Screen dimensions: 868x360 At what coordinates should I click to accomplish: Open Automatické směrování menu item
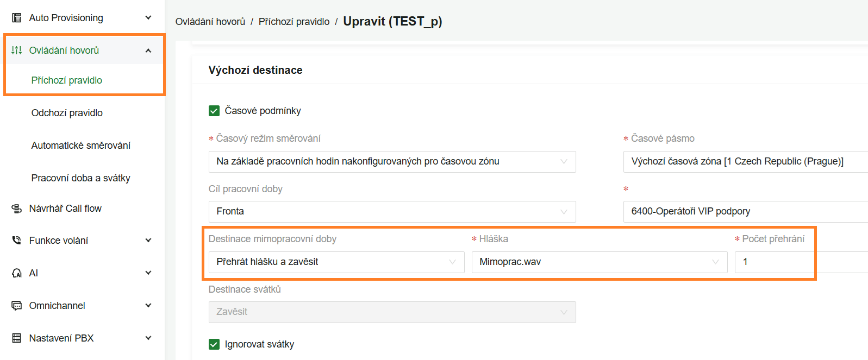point(81,146)
